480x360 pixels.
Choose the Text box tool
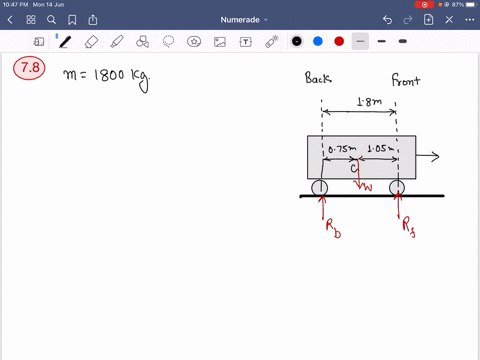(x=246, y=42)
